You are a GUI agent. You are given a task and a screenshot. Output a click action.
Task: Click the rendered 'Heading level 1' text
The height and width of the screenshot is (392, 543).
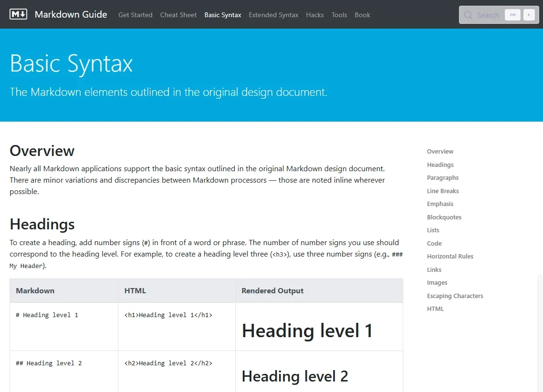[307, 331]
